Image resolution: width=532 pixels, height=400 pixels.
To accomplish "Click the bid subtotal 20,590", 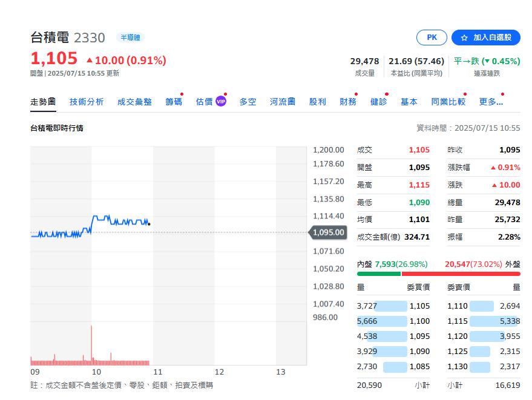I will [x=369, y=385].
